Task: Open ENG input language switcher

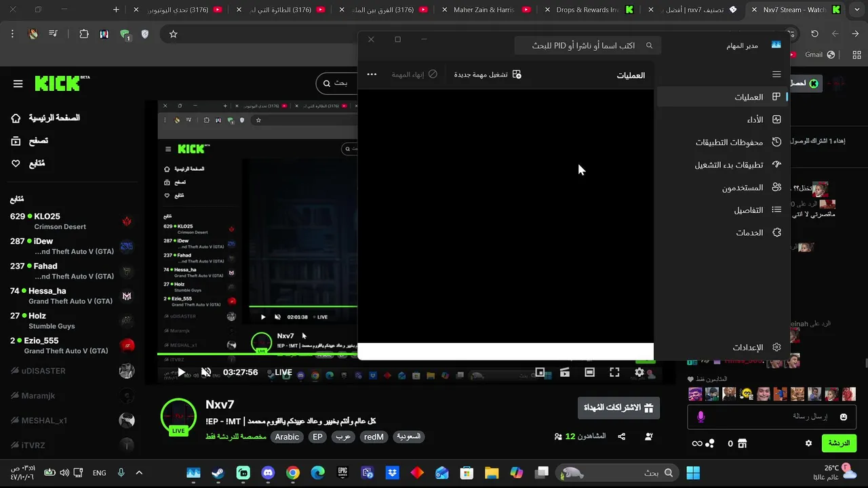Action: click(100, 472)
